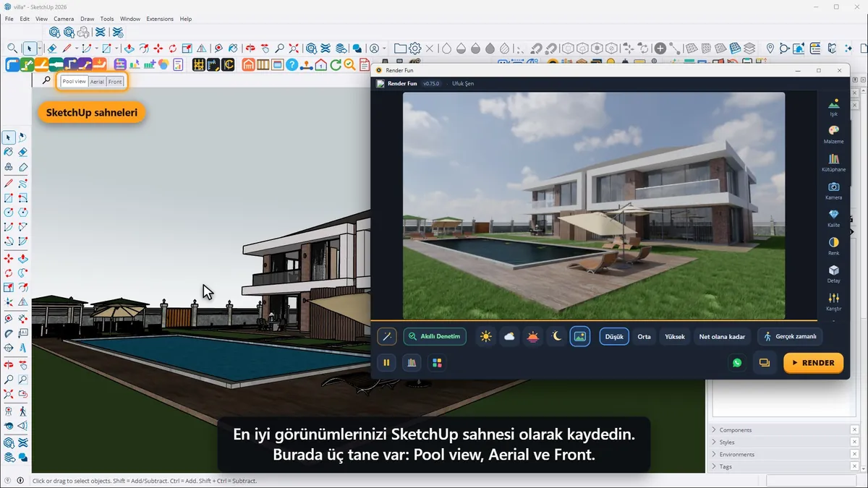
Task: Switch to the Aerial scene tab
Action: [x=97, y=82]
